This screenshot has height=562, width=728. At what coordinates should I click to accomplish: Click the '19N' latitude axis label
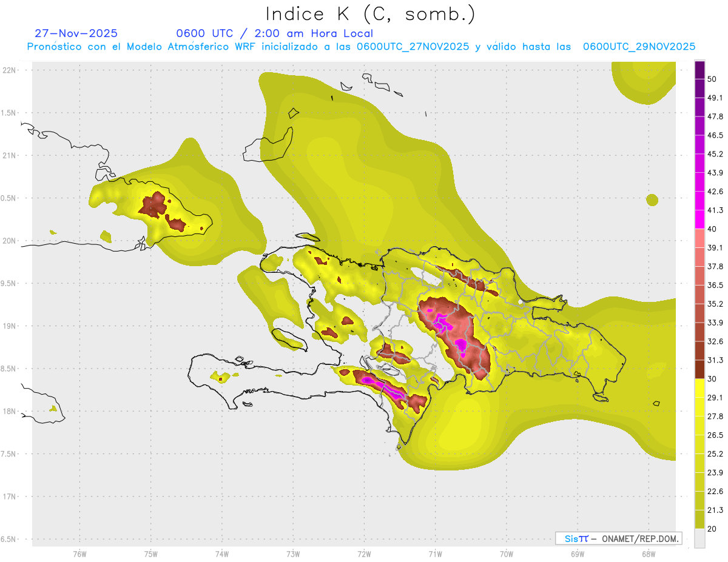pyautogui.click(x=8, y=326)
